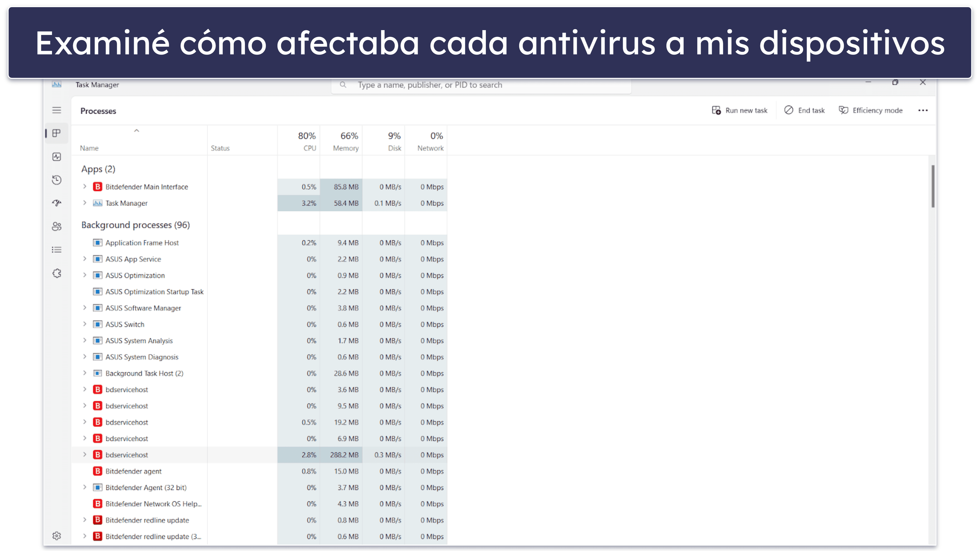Expand the Task Manager app entry
980x551 pixels.
click(x=84, y=203)
